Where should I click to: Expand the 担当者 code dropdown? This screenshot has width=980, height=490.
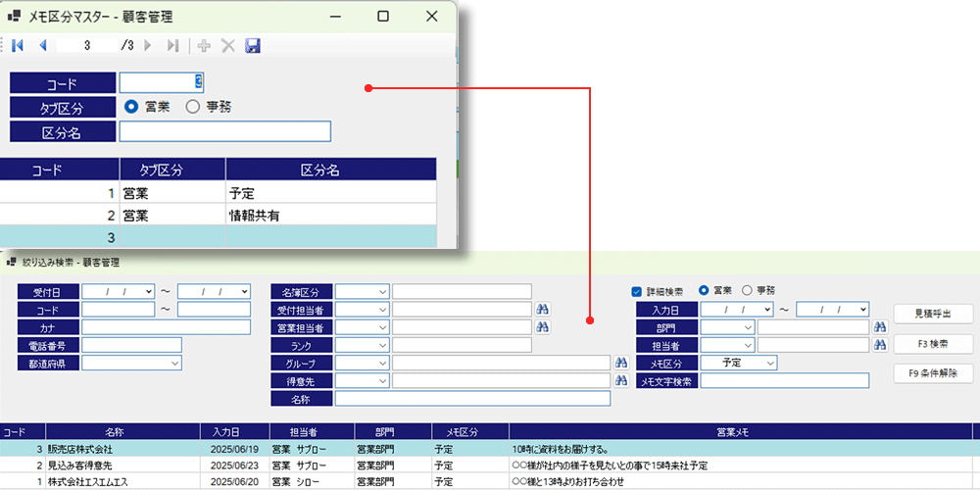coord(748,345)
